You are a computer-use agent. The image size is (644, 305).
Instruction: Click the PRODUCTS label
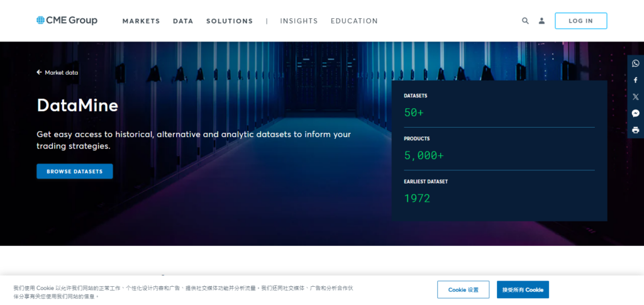click(x=417, y=139)
